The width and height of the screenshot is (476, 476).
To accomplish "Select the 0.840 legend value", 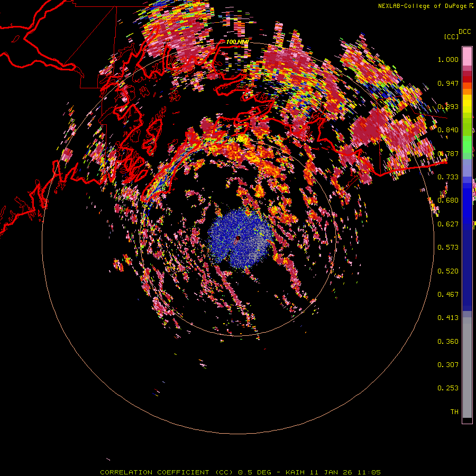I will [x=448, y=130].
